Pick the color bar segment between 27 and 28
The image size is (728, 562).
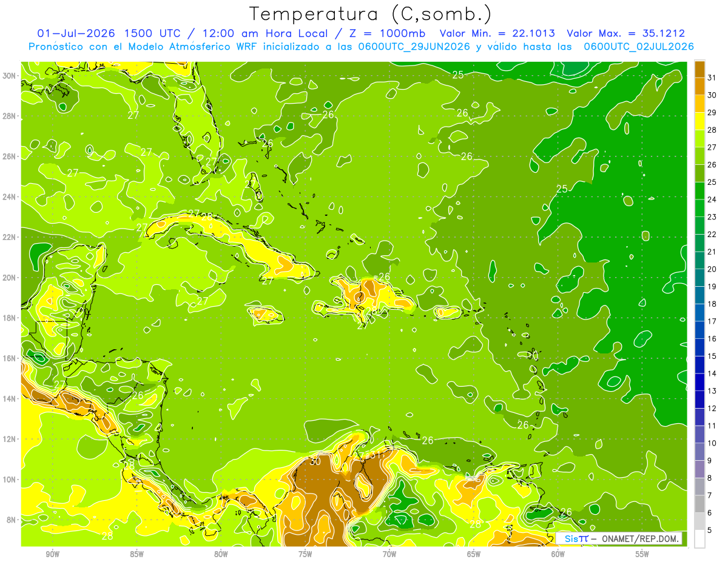699,138
